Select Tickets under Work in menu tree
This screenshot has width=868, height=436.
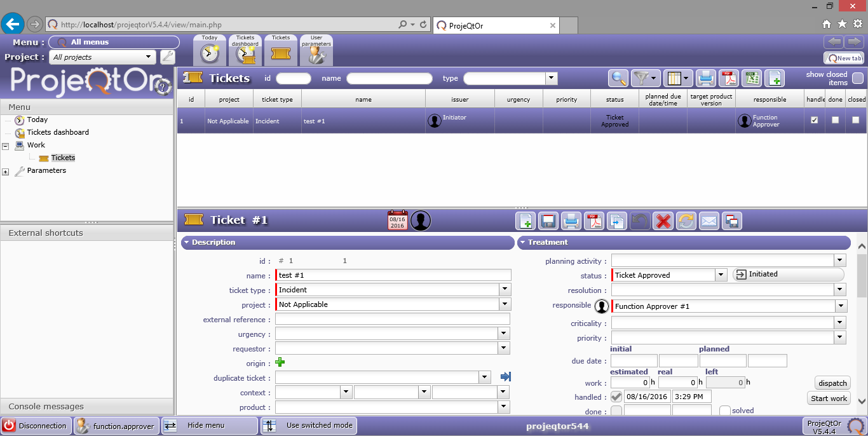[x=63, y=158]
